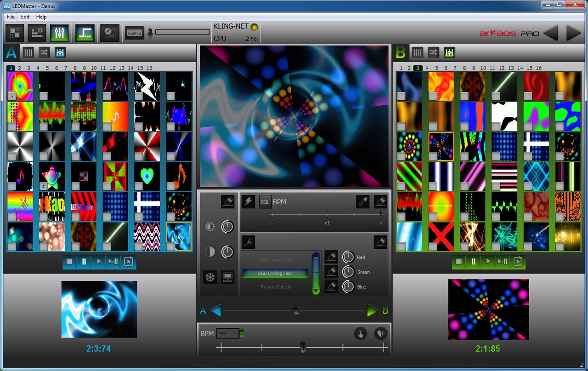Viewport: 588px width, 371px height.
Task: Open the Edit menu
Action: (x=25, y=17)
